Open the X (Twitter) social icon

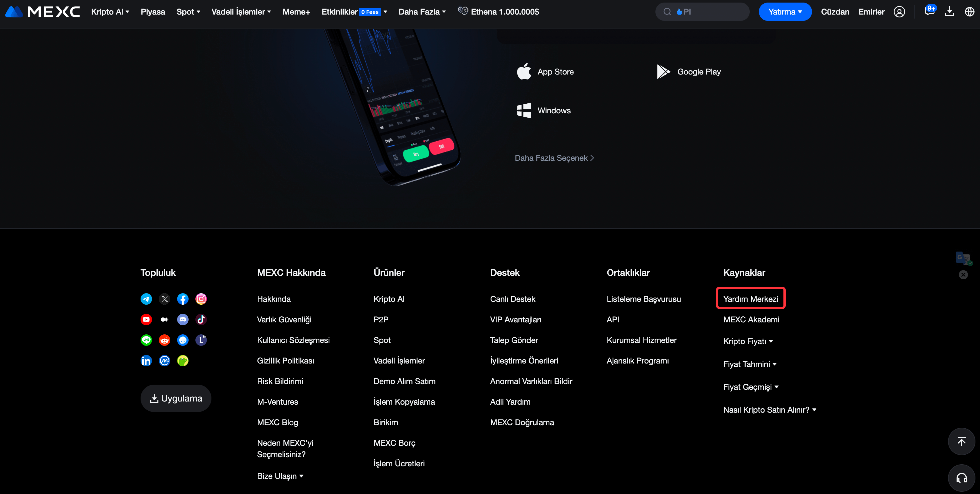(x=164, y=299)
